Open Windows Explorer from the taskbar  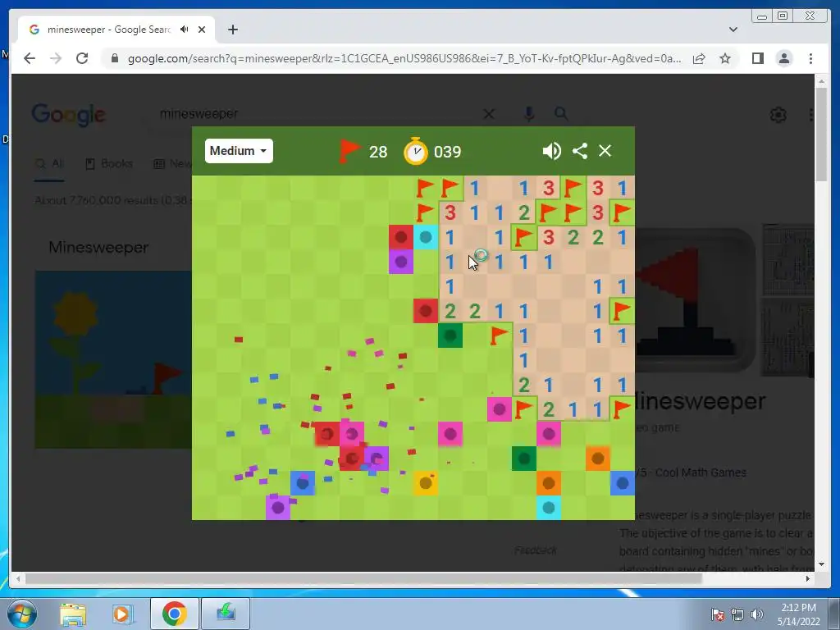73,614
